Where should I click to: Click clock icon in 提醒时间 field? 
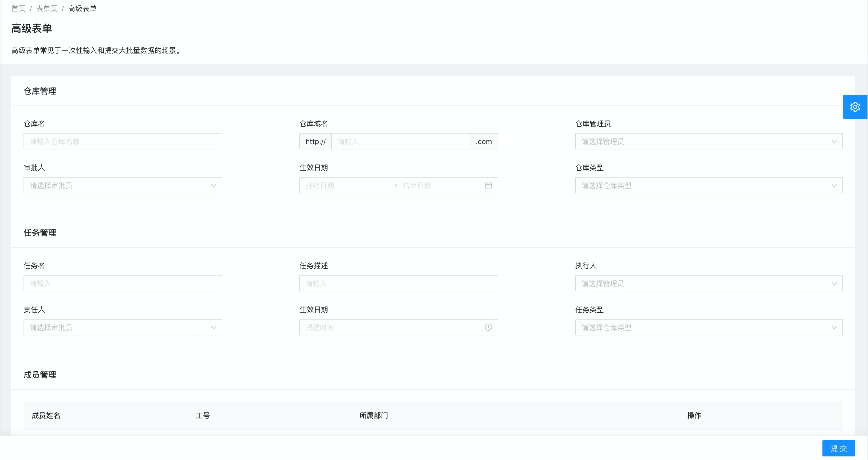point(488,327)
